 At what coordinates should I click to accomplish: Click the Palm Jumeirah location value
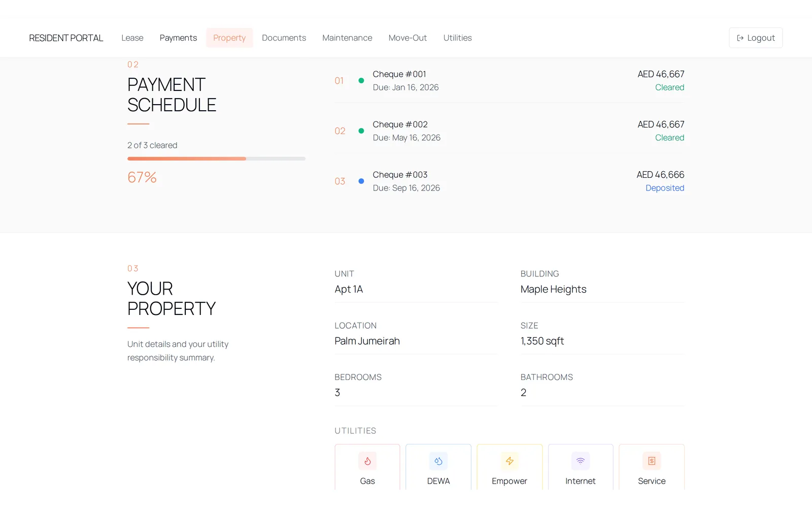pos(367,341)
